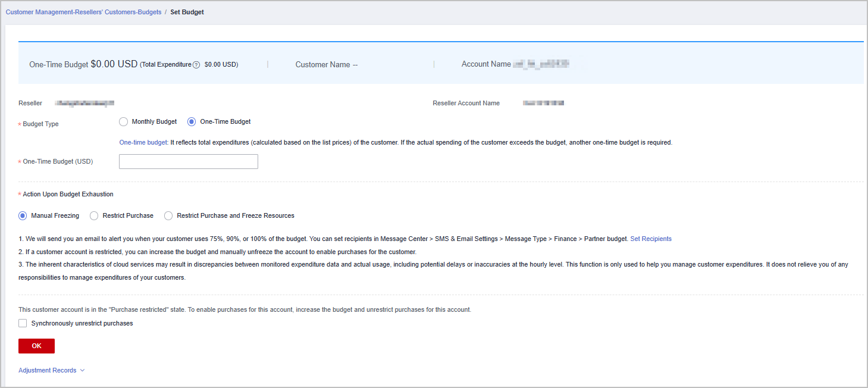Viewport: 868px width, 388px height.
Task: Click the Total Expenditure help question mark icon
Action: [x=196, y=65]
